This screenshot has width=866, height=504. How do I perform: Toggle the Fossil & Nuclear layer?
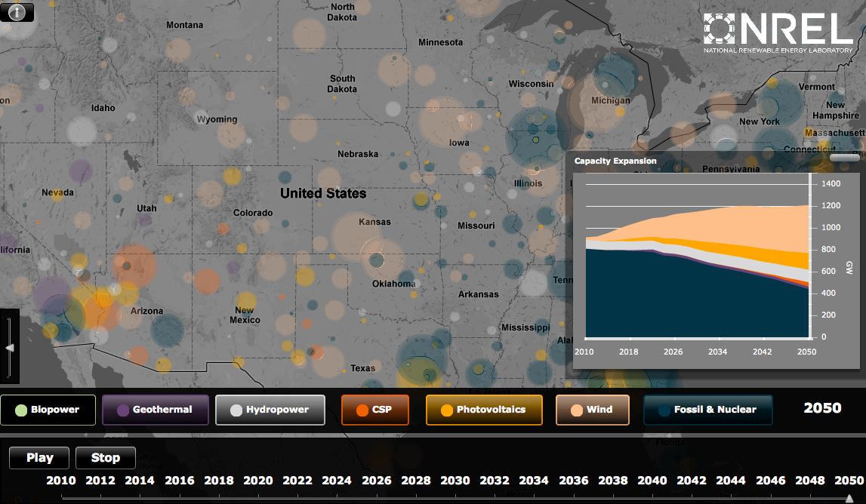pos(708,410)
